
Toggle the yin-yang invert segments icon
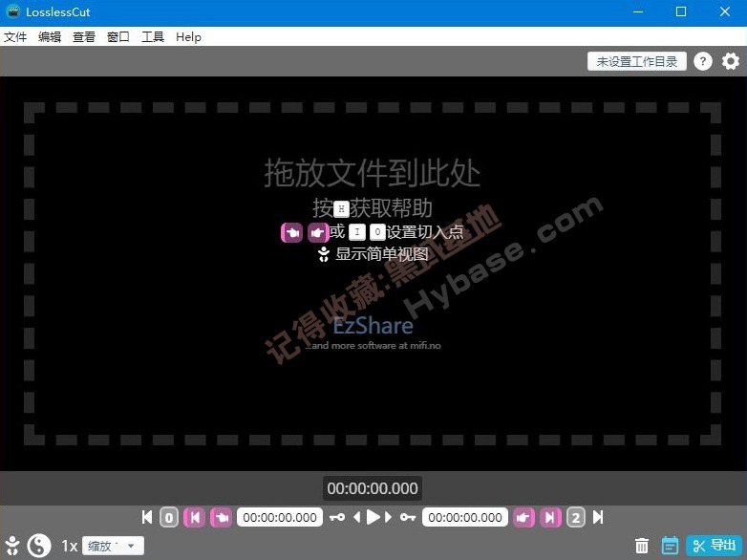(x=38, y=546)
